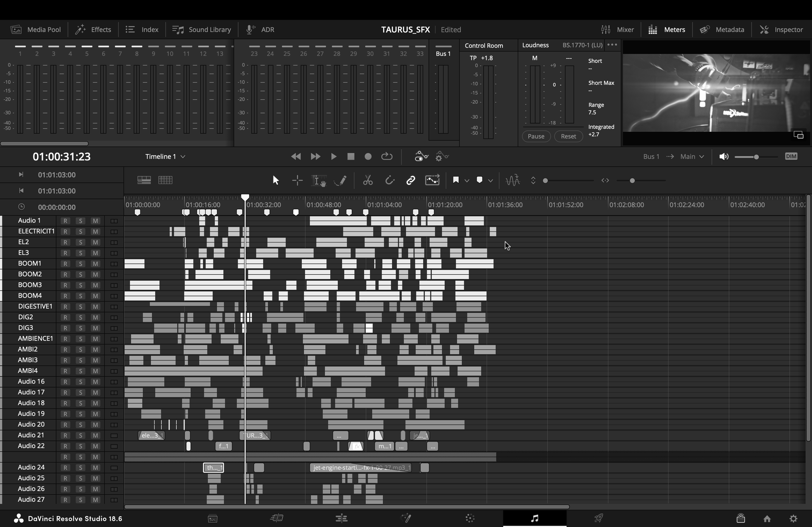Toggle the DIM monitoring button
The width and height of the screenshot is (812, 527).
(x=791, y=156)
